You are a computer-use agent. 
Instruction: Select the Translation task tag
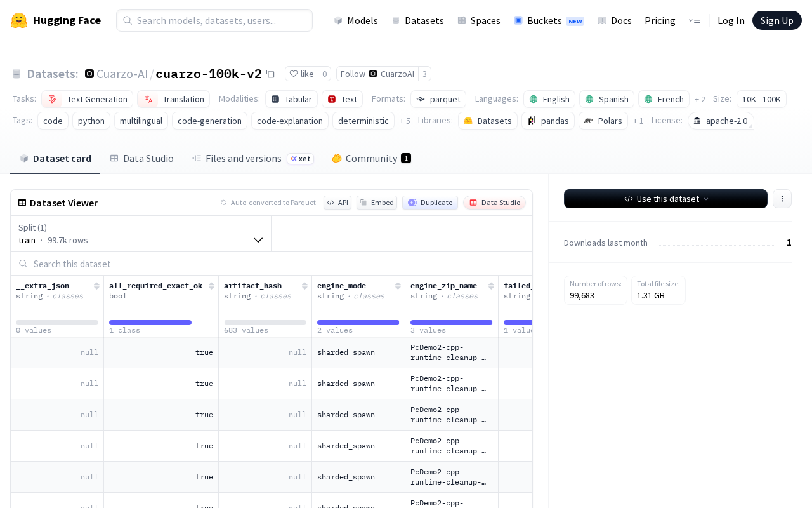tap(174, 99)
